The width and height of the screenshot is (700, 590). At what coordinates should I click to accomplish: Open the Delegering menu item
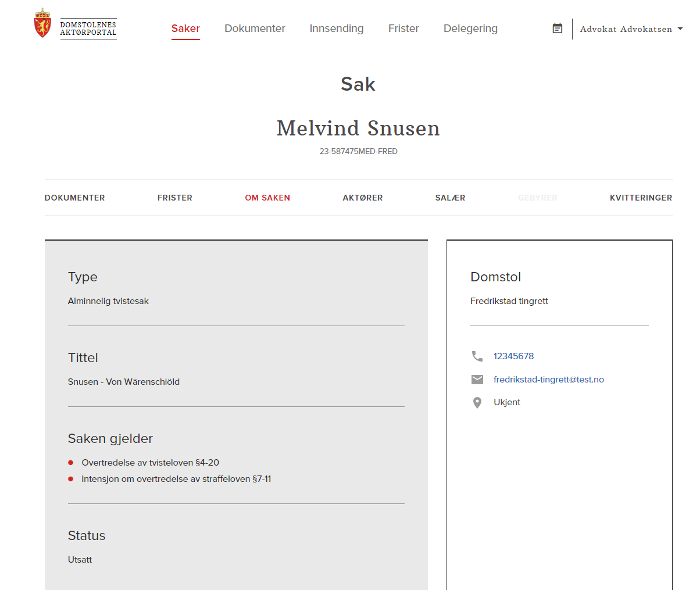470,28
